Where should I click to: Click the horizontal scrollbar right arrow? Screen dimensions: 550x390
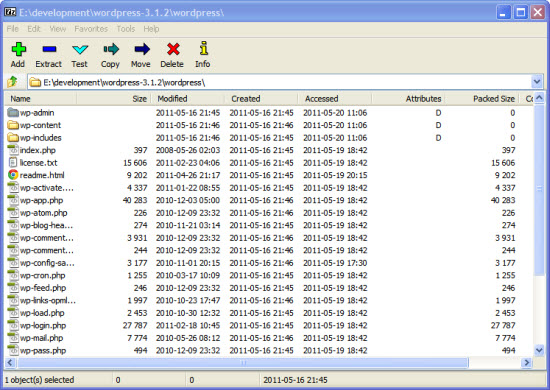tap(526, 362)
